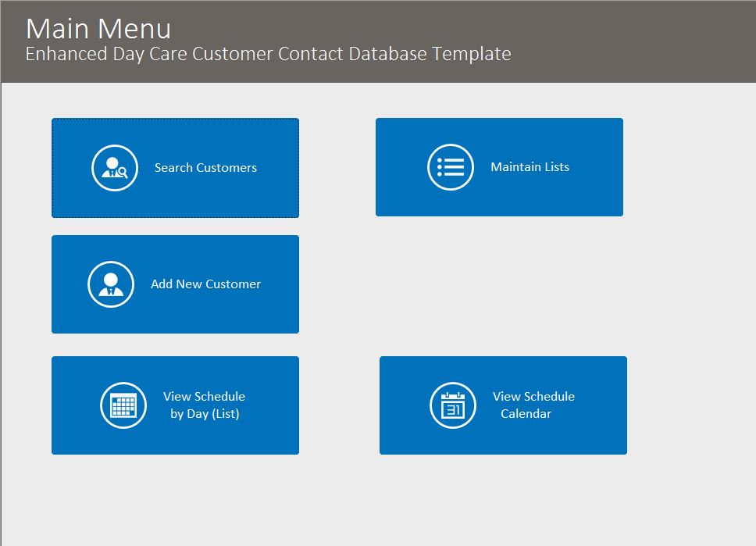Click the calendar grid icon for Schedule by Day
This screenshot has width=756, height=546.
tap(123, 405)
